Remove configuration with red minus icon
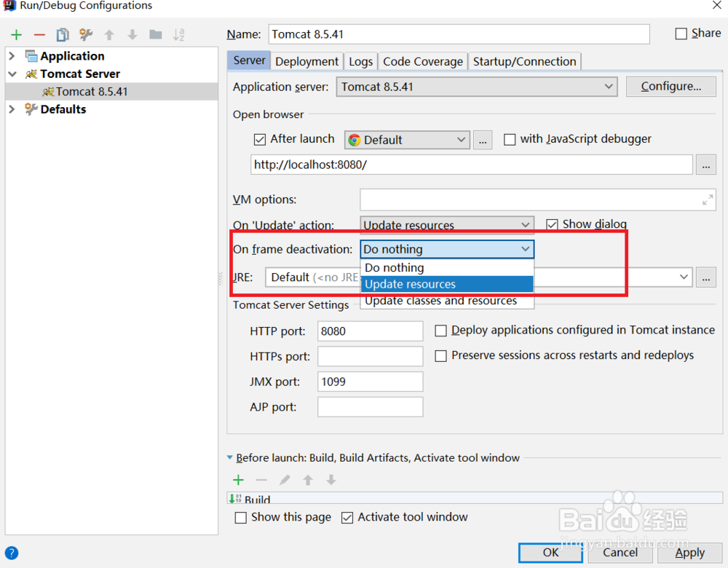The width and height of the screenshot is (728, 568). click(x=39, y=35)
